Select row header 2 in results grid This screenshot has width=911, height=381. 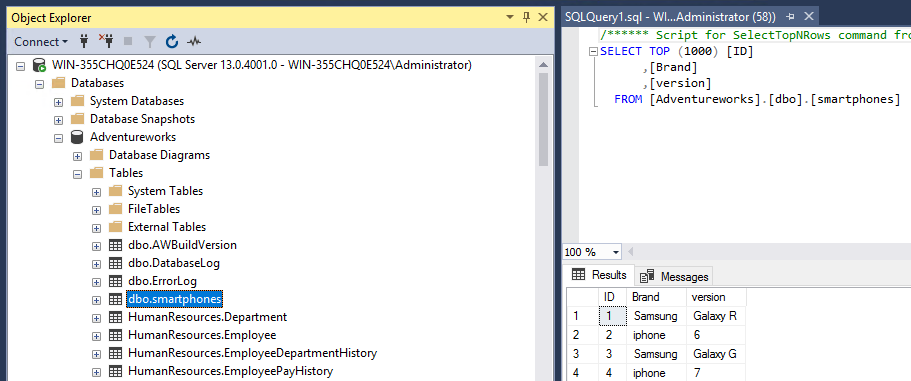tap(583, 335)
